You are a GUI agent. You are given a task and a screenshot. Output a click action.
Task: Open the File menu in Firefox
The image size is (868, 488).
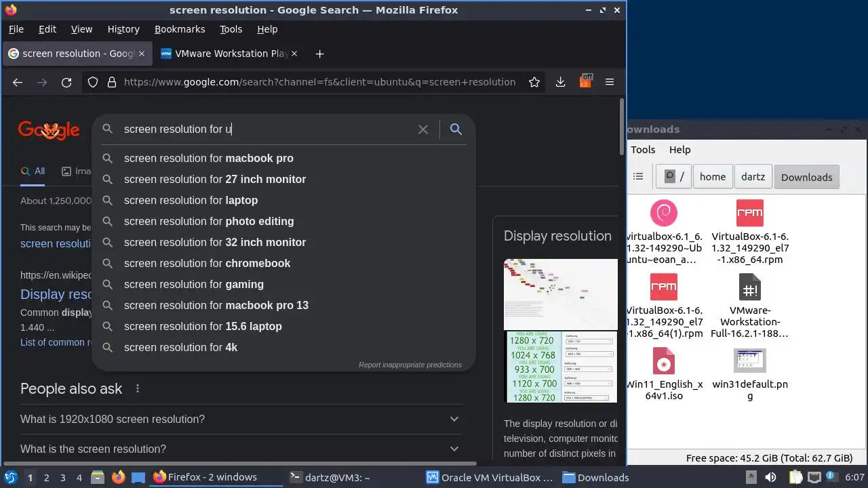click(x=16, y=29)
